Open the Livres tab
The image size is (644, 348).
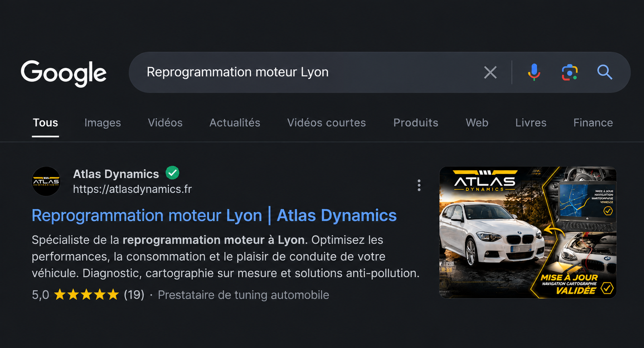tap(531, 123)
